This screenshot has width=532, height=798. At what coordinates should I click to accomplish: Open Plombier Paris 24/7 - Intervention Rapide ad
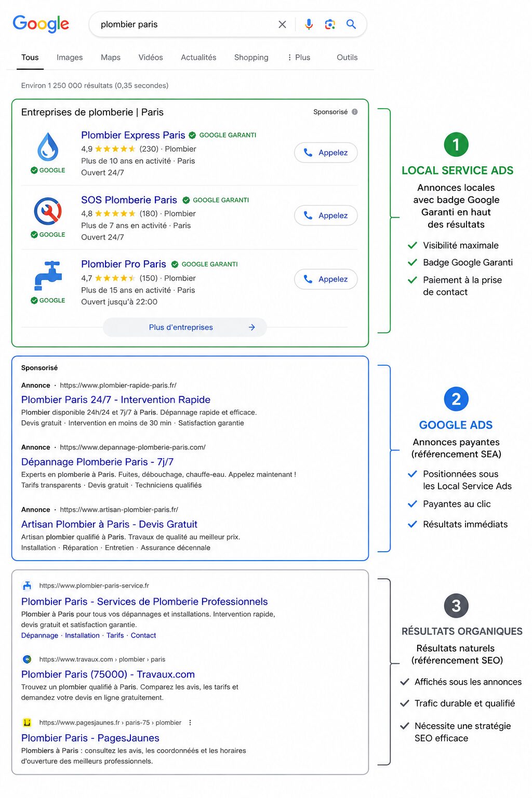116,400
